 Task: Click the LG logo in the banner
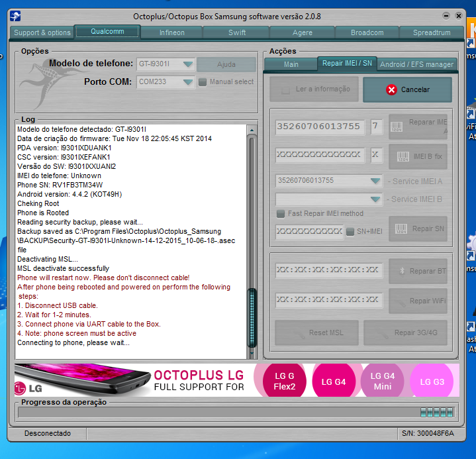pyautogui.click(x=28, y=388)
